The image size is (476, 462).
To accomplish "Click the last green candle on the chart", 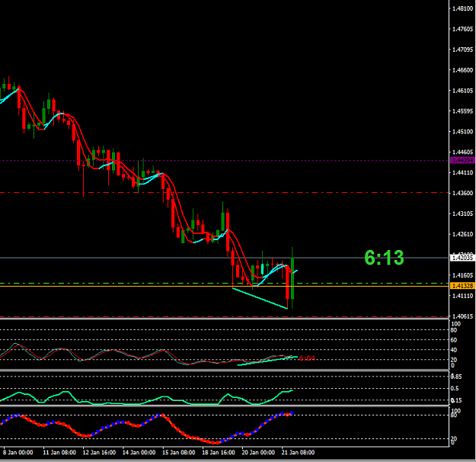I will tap(292, 278).
